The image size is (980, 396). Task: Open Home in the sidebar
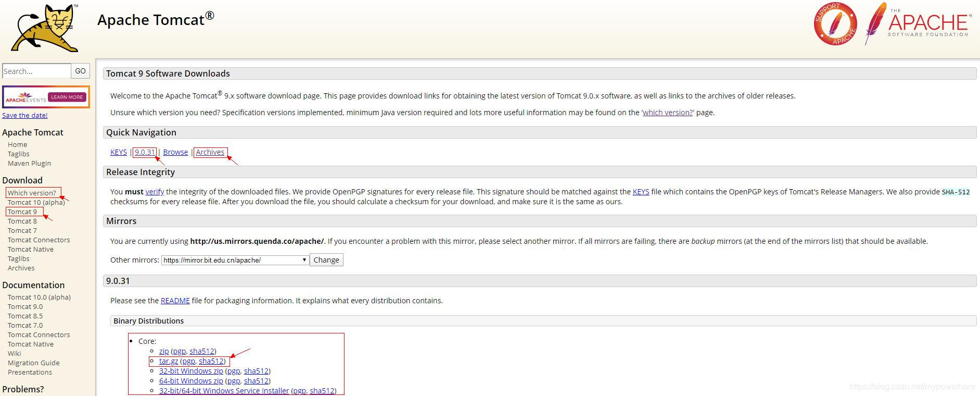click(18, 144)
